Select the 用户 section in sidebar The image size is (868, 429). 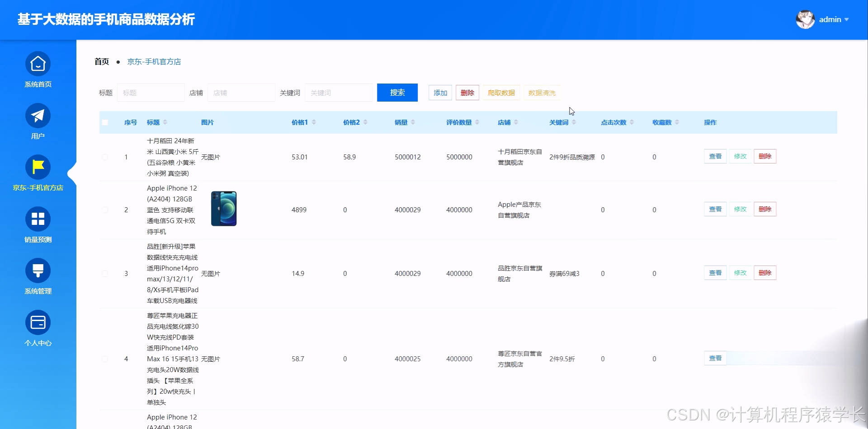(x=38, y=122)
